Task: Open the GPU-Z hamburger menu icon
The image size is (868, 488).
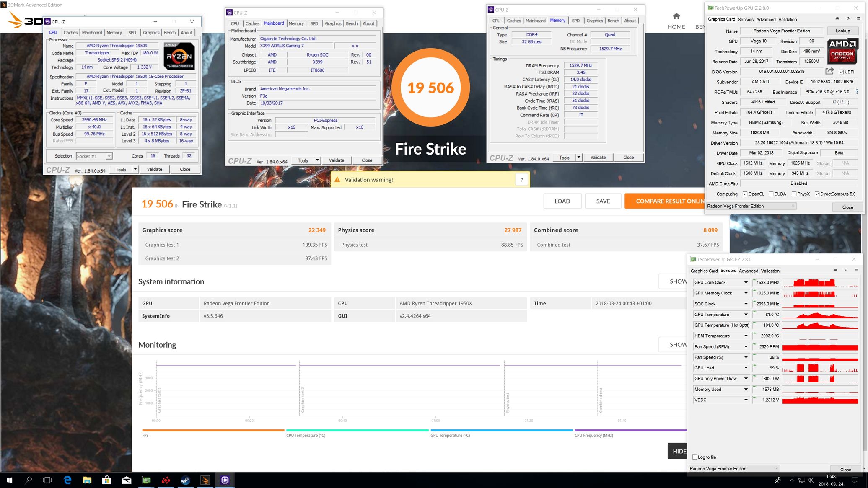Action: pos(858,18)
